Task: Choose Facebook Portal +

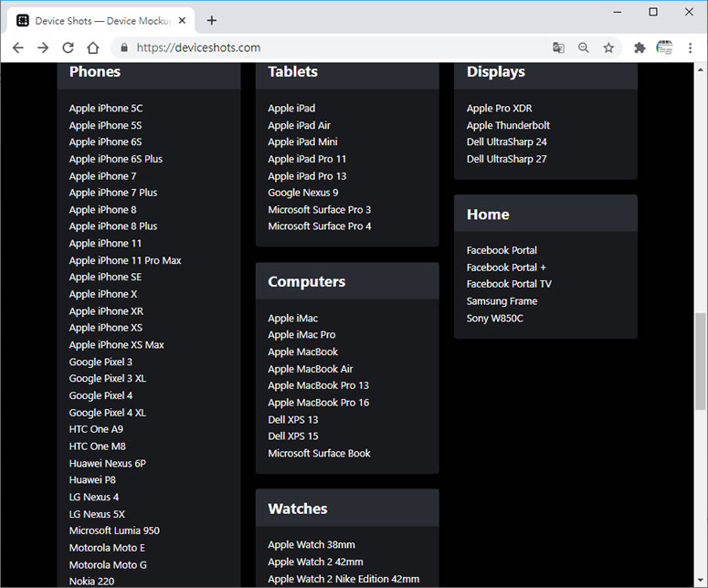Action: point(506,268)
